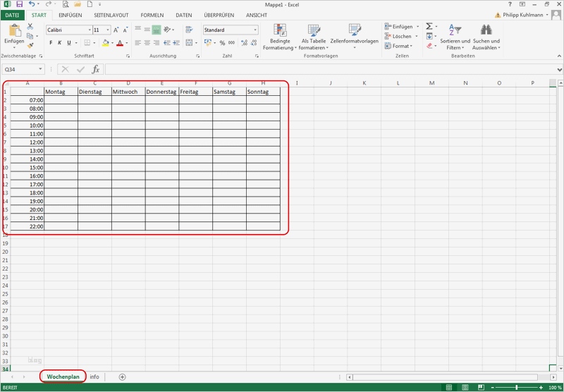Create a new blank workbook icon
The width and height of the screenshot is (564, 392).
90,4
